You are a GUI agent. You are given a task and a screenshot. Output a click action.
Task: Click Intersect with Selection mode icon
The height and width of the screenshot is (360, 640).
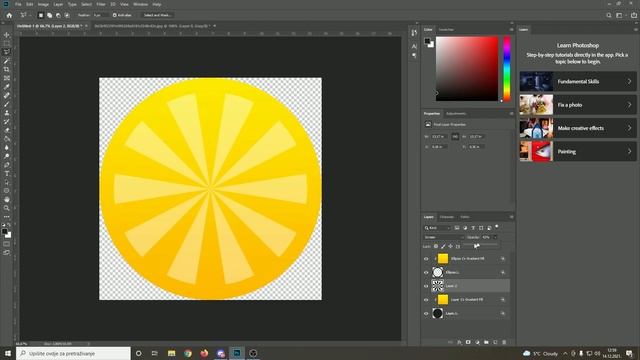[67, 15]
